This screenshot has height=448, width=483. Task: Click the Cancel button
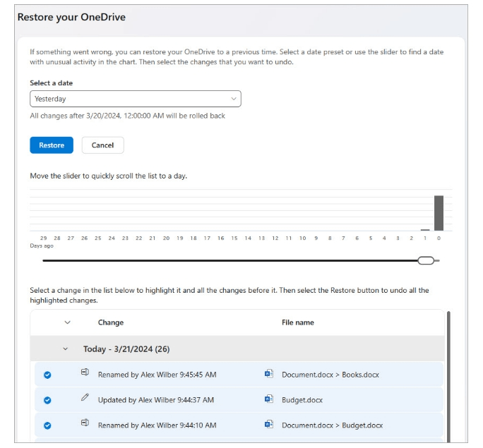pyautogui.click(x=102, y=145)
